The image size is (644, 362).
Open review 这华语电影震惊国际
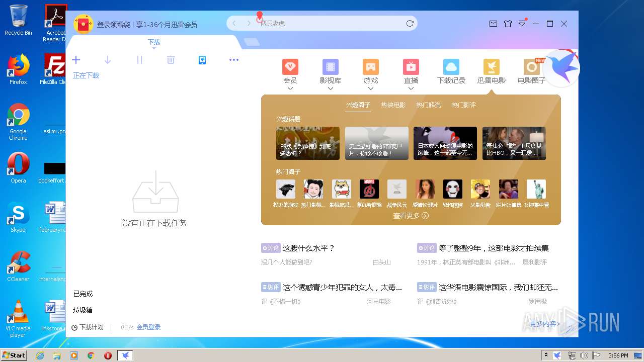pyautogui.click(x=498, y=288)
